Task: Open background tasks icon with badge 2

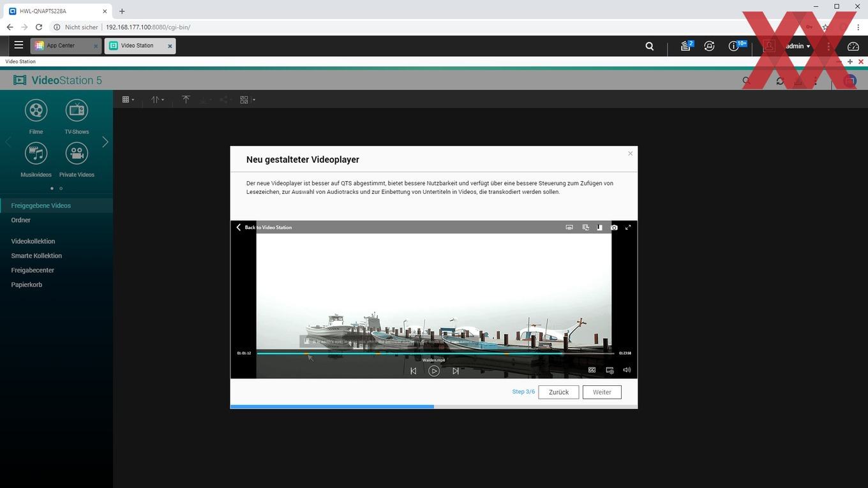Action: 686,45
